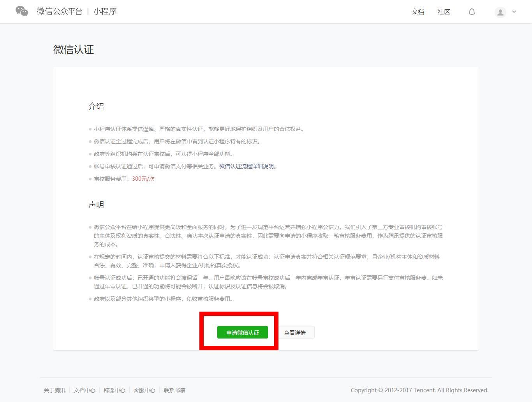This screenshot has height=402, width=532.
Task: Click the 声明 section heading
Action: coord(96,205)
